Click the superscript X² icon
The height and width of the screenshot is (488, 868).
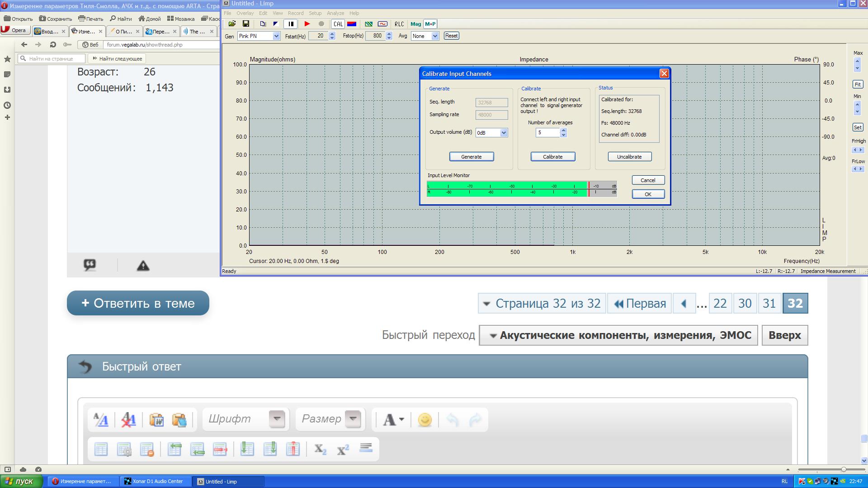click(x=343, y=449)
